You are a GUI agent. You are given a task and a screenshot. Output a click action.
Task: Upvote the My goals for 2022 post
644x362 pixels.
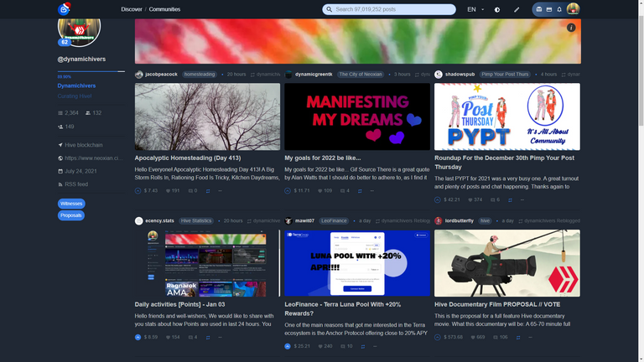288,191
